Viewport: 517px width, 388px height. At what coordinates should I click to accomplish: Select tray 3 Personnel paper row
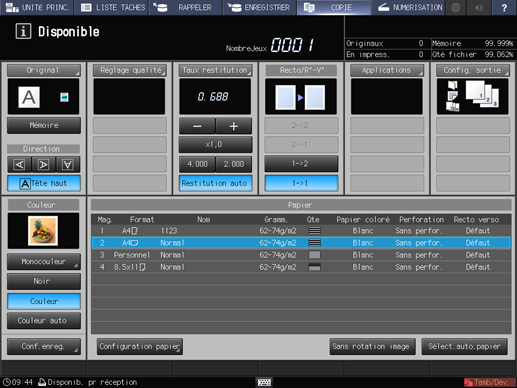(301, 255)
